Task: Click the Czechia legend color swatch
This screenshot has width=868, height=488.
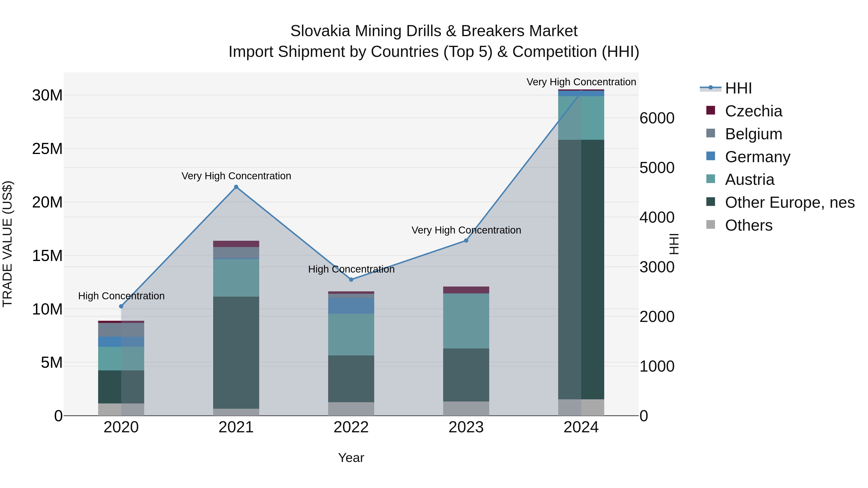Action: point(710,110)
